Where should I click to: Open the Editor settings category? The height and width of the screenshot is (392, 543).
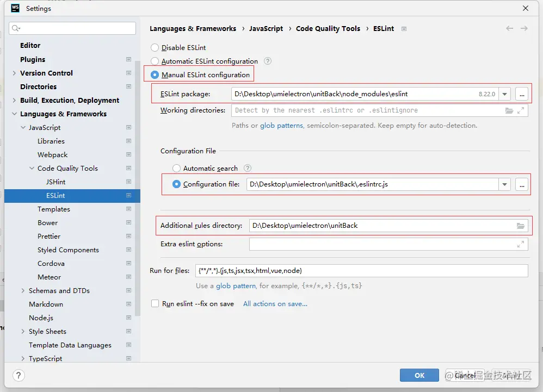click(x=30, y=45)
